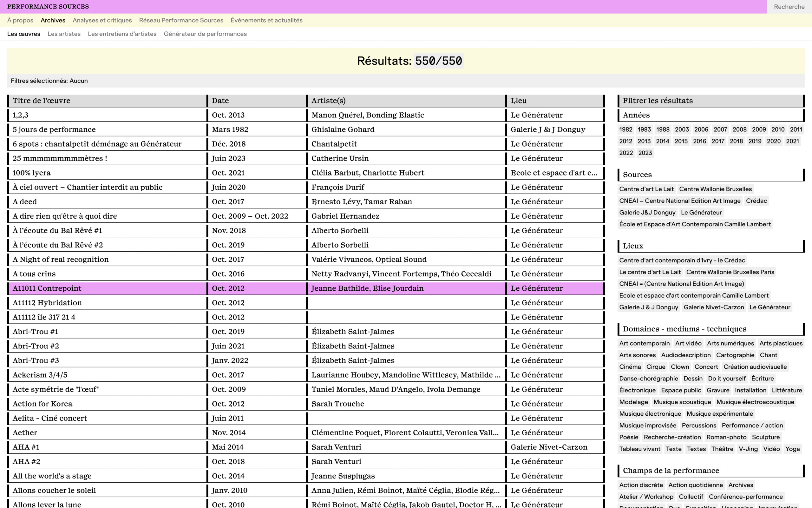The width and height of the screenshot is (812, 508).
Task: Collapse Domaines - mediums - techniques section
Action: click(x=684, y=329)
